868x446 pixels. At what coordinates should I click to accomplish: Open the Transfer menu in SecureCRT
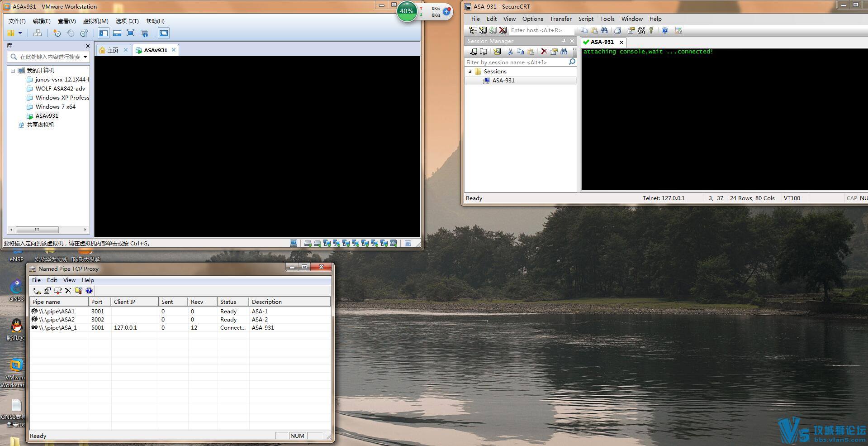pos(560,19)
